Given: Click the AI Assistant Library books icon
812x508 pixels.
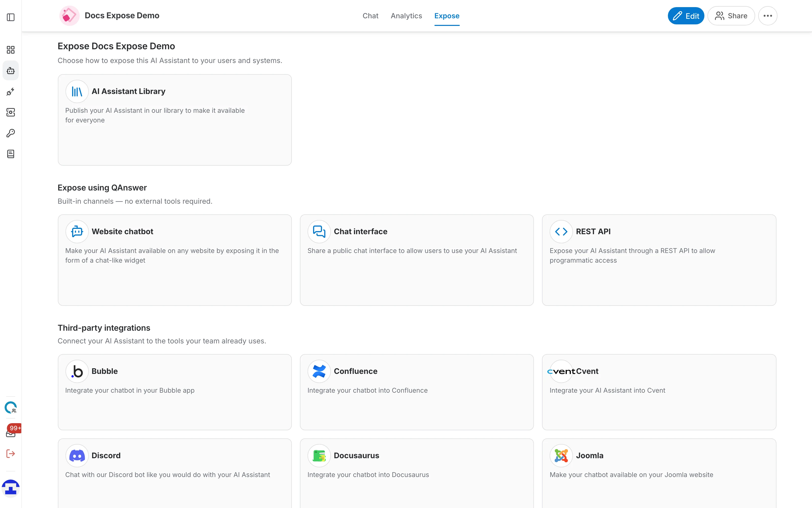Looking at the screenshot, I should point(77,91).
